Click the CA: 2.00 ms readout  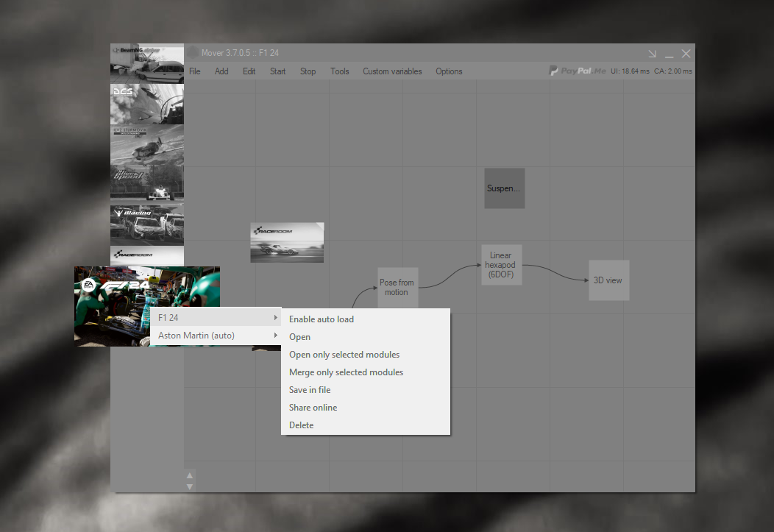pos(672,71)
